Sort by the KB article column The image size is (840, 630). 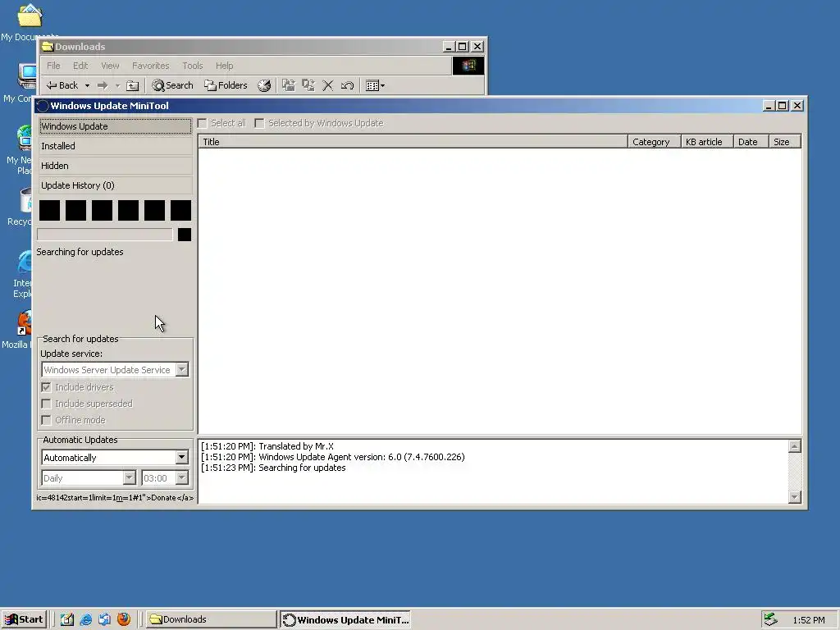coord(707,142)
